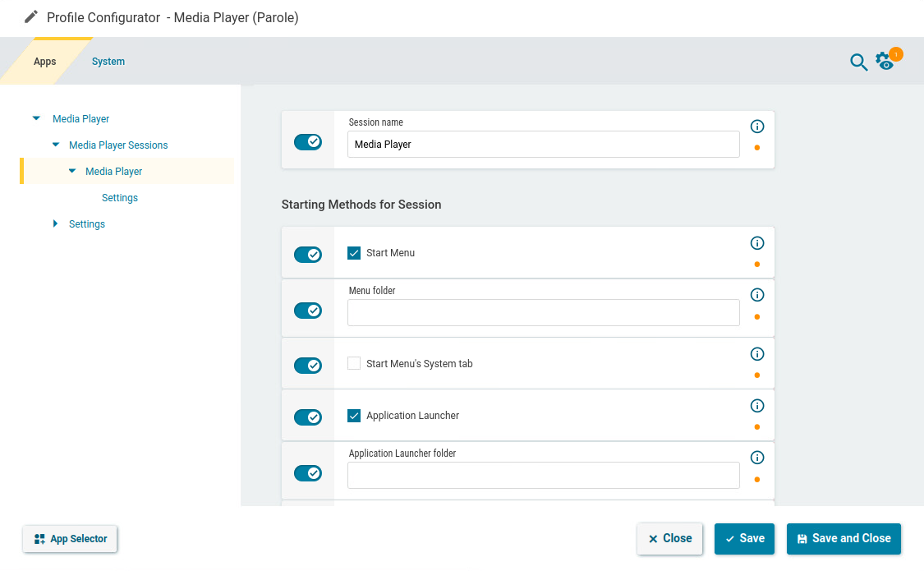Image resolution: width=924 pixels, height=571 pixels.
Task: Click info icon for Start Menu's System tab
Action: coord(757,354)
